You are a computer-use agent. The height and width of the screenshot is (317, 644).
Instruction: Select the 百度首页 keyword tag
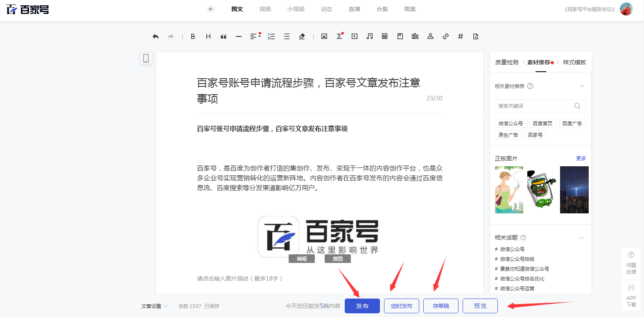click(542, 123)
